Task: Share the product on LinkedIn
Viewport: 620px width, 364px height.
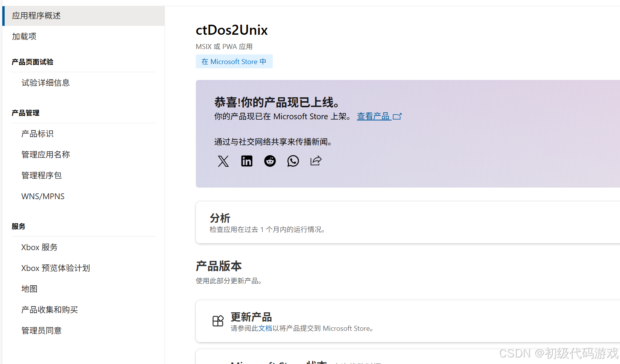Action: click(x=247, y=161)
